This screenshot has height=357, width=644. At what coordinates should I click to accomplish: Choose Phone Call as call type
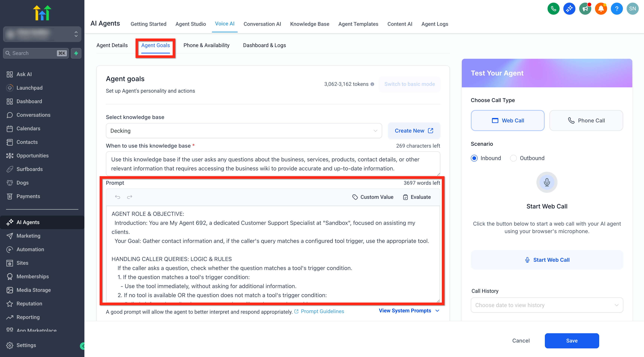(586, 121)
